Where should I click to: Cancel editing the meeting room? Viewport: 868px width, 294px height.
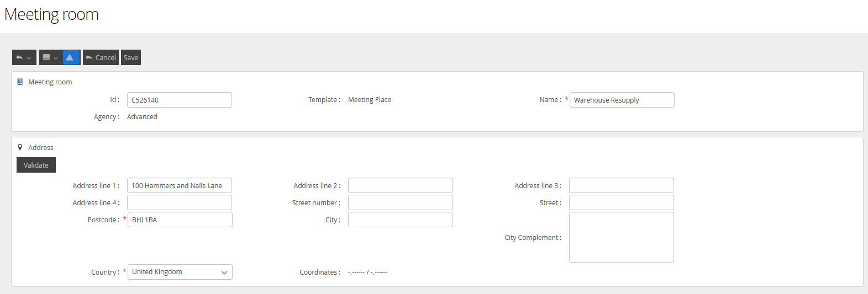(101, 57)
